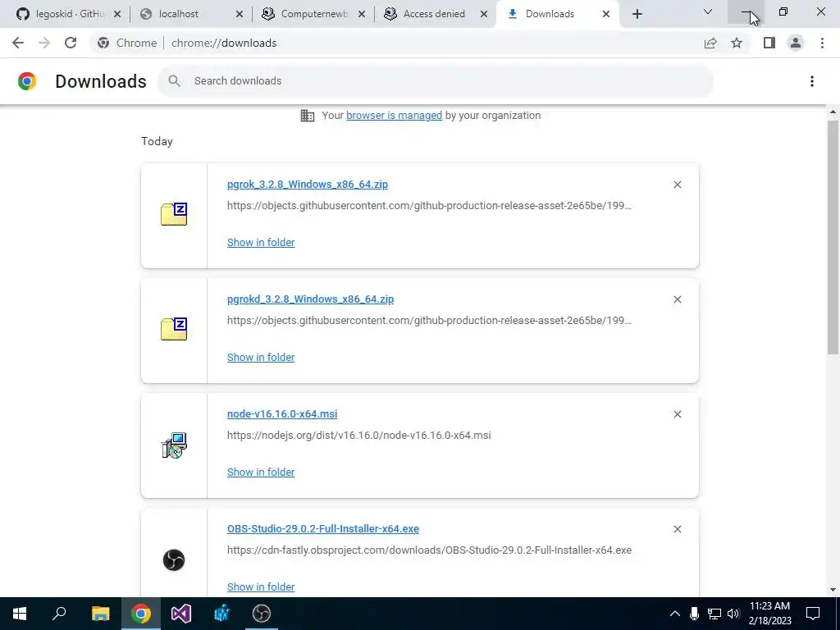Open the Downloads page more-actions menu

click(x=812, y=81)
